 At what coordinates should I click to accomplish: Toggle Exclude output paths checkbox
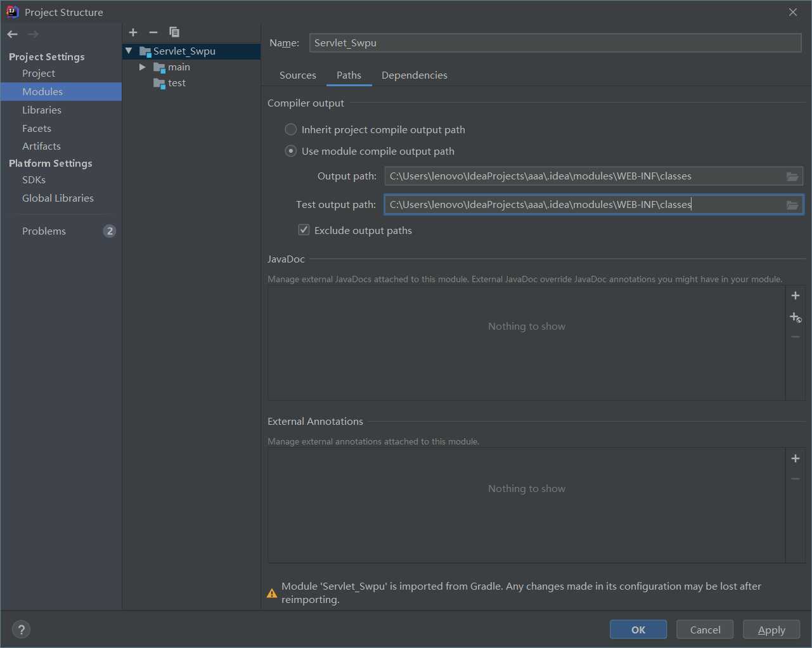point(304,230)
